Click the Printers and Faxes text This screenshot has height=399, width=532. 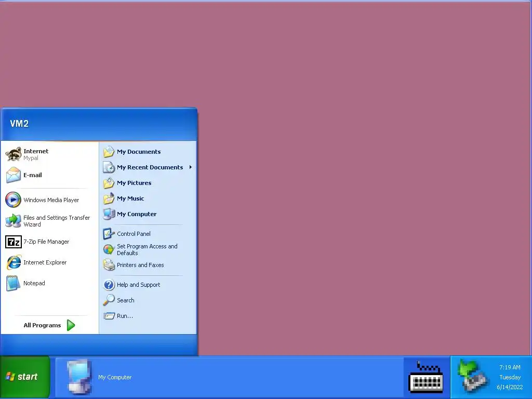[x=140, y=265]
